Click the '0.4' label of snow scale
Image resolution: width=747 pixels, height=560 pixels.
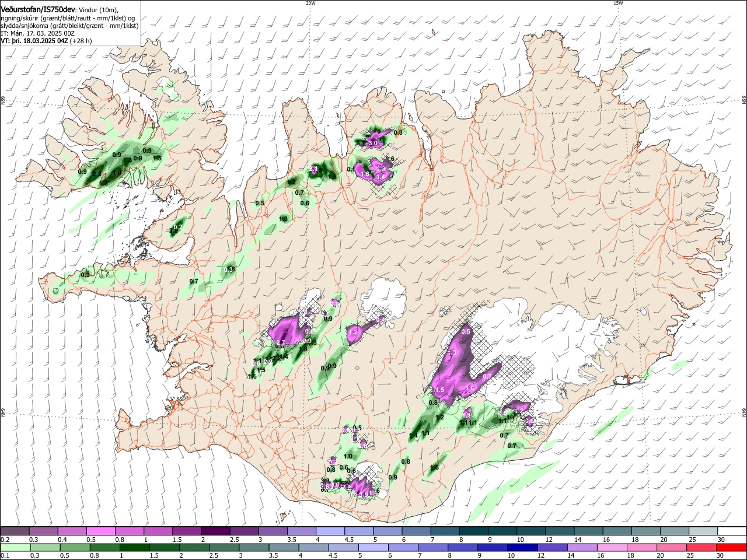(x=62, y=540)
